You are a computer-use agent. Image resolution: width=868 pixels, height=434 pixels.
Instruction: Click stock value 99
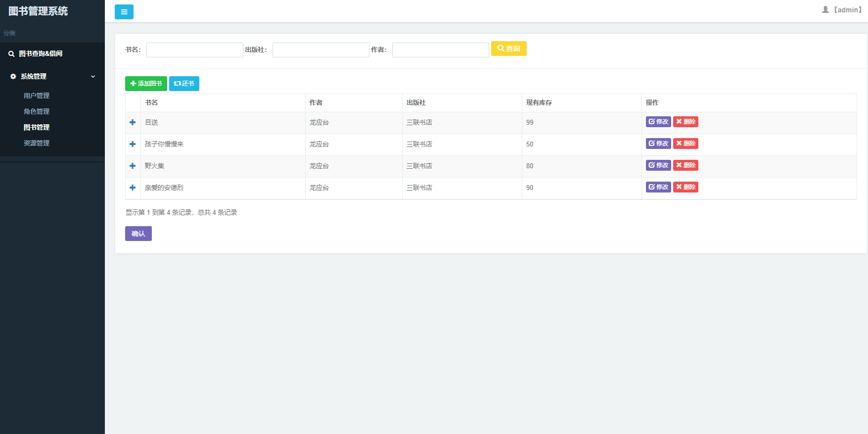[x=530, y=122]
